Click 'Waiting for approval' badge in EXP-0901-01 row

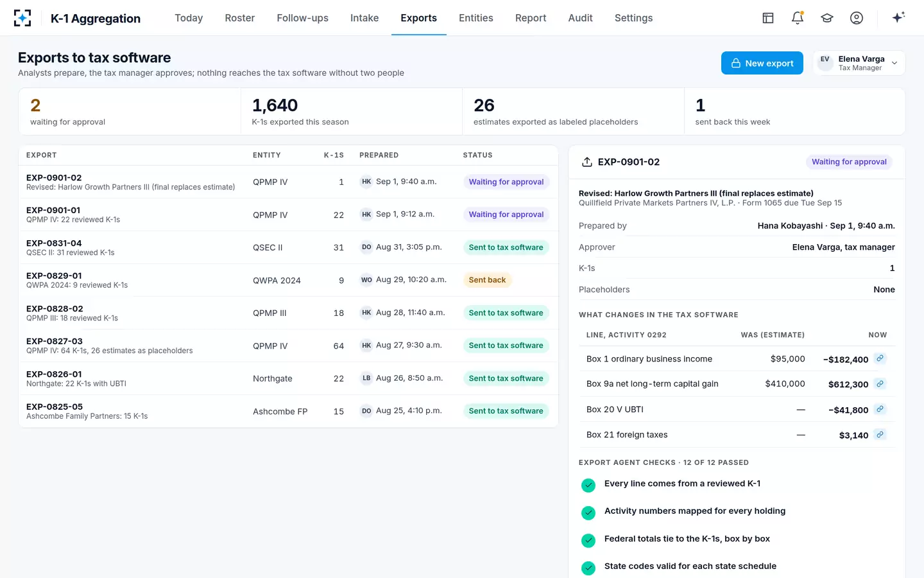(506, 215)
